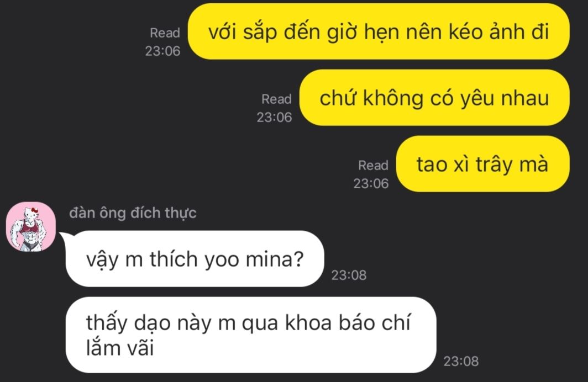Tap the tao xì trây mà message

(482, 164)
